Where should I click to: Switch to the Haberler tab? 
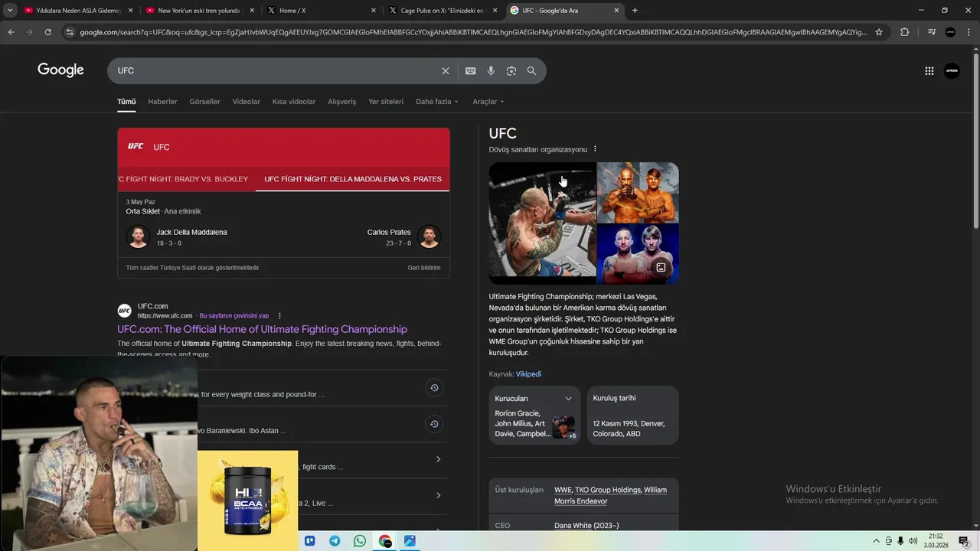162,101
